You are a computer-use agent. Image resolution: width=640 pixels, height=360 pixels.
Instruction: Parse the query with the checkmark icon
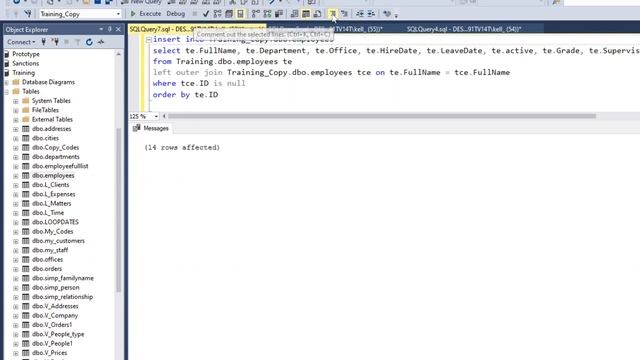(206, 14)
